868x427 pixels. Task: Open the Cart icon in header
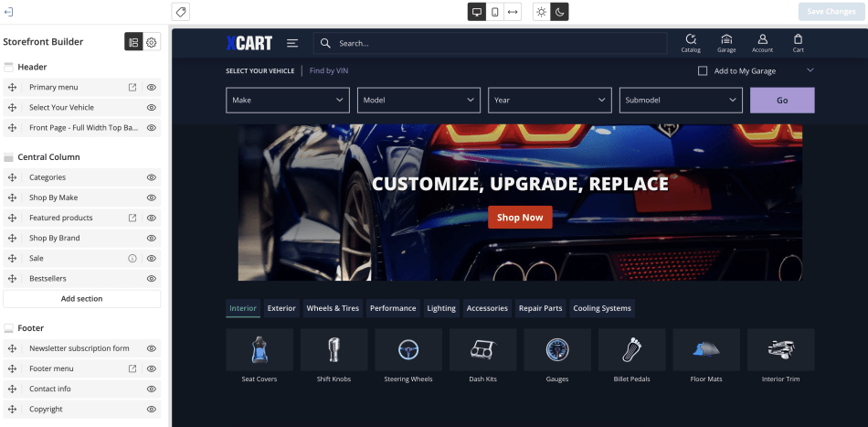pos(798,43)
